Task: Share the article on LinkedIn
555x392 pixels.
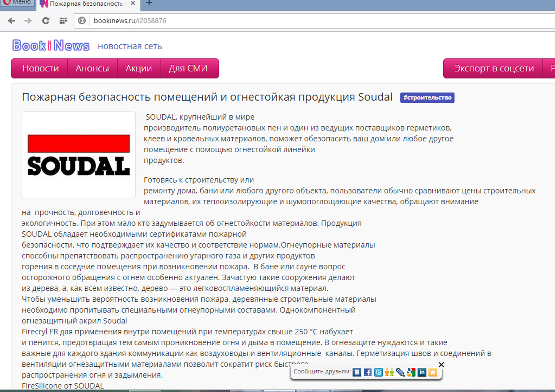Action: pyautogui.click(x=422, y=372)
